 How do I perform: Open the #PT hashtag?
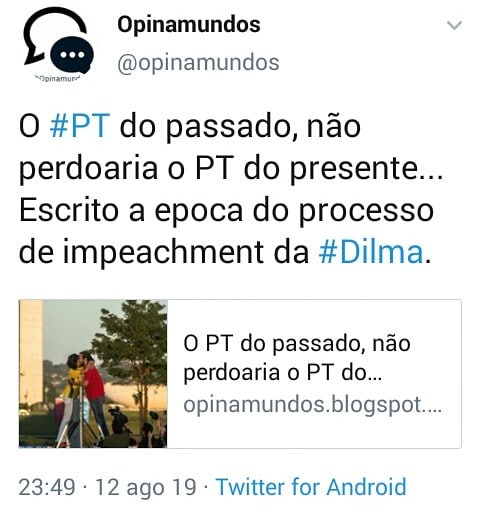(79, 126)
